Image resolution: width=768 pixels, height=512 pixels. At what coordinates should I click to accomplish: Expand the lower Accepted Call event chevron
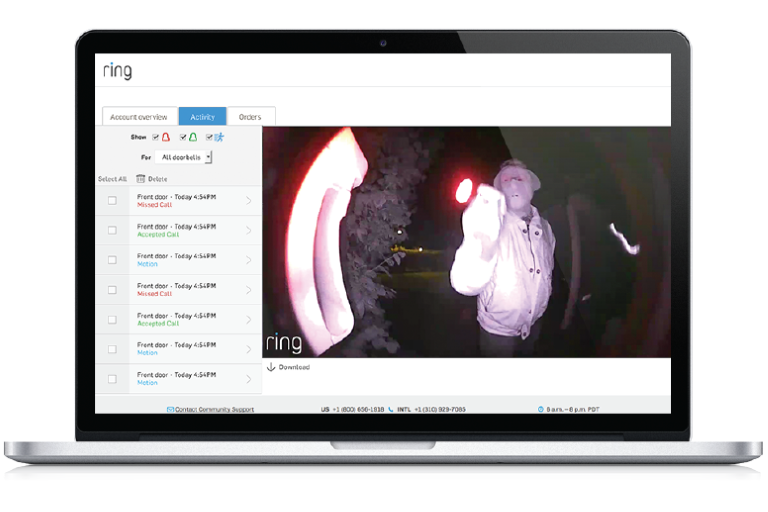pos(249,319)
